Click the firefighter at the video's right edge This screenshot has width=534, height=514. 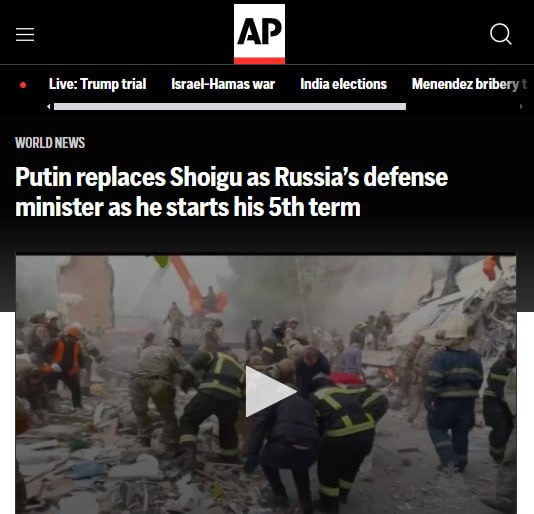pyautogui.click(x=501, y=405)
